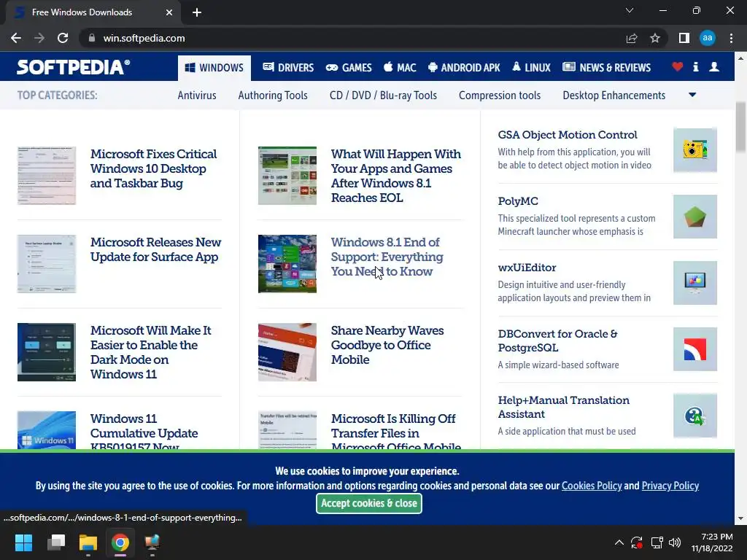Bookmark this page with the star icon

(655, 38)
